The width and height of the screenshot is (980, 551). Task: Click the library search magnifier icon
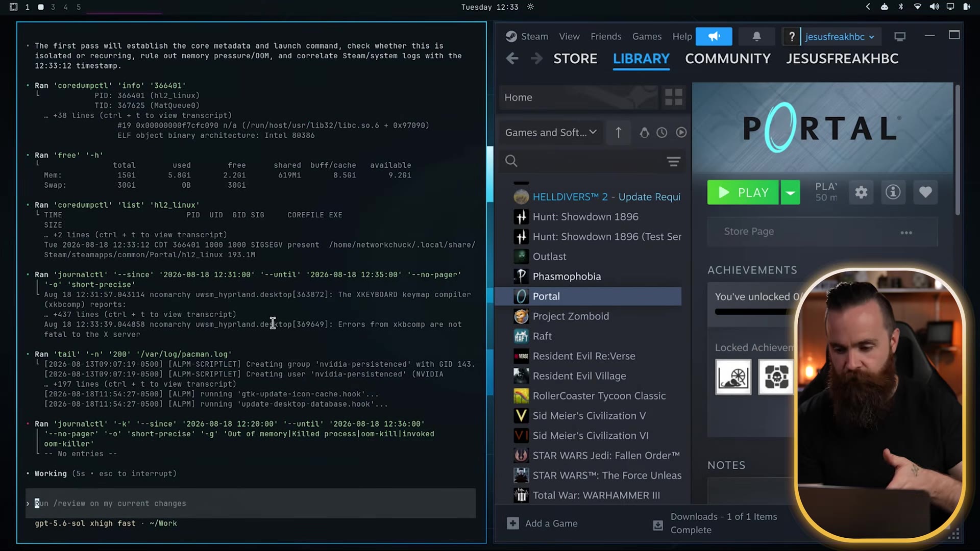pyautogui.click(x=511, y=161)
